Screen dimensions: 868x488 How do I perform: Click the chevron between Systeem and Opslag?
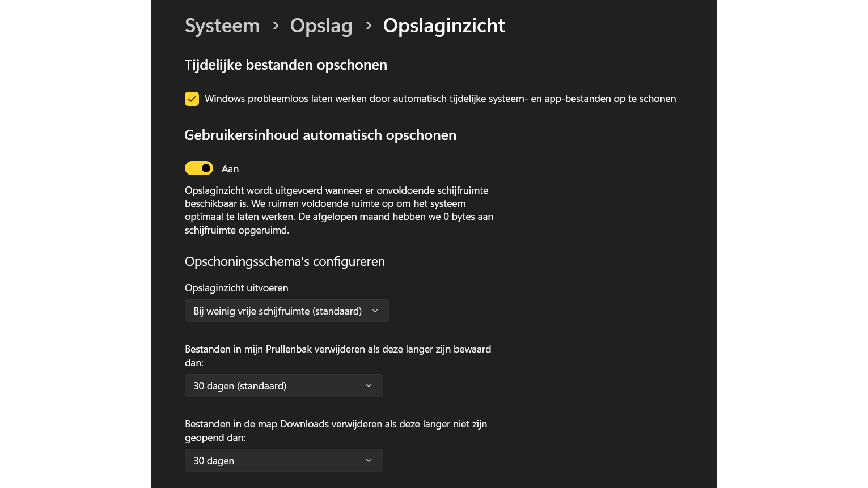pos(276,26)
